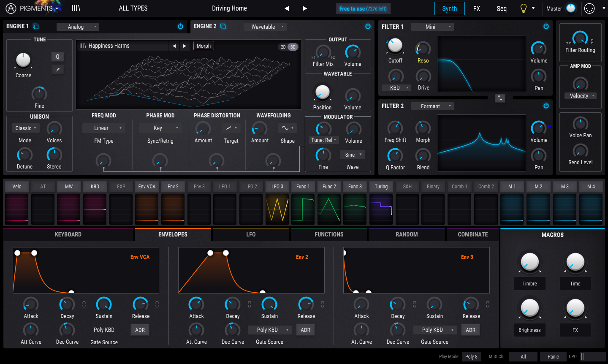Switch wavetable view to 3D

[x=293, y=47]
